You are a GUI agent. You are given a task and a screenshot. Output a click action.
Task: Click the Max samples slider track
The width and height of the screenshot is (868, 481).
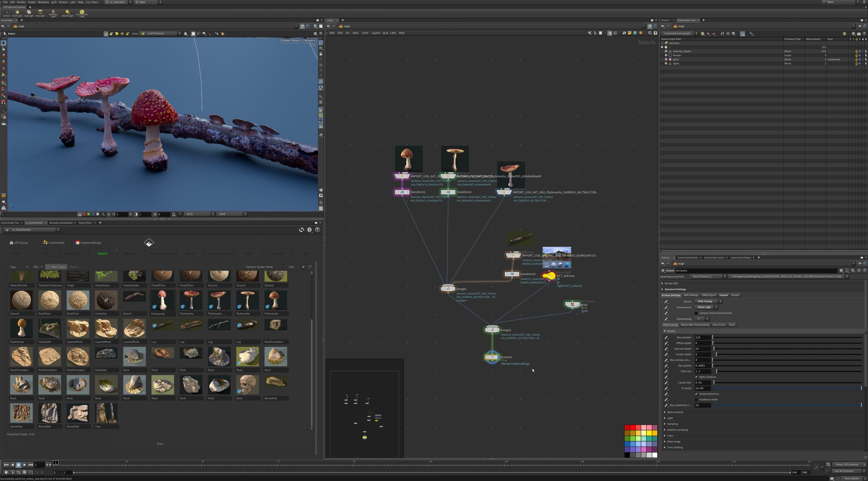click(787, 337)
